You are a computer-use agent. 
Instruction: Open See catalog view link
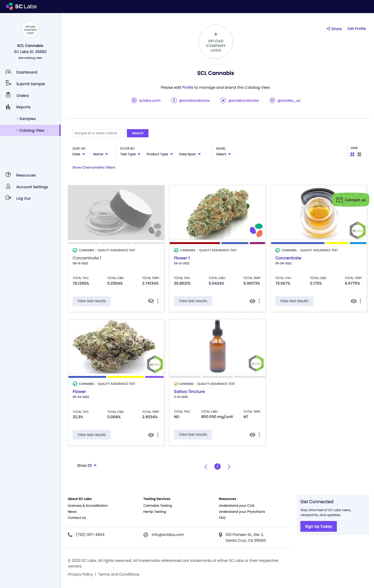tap(30, 58)
